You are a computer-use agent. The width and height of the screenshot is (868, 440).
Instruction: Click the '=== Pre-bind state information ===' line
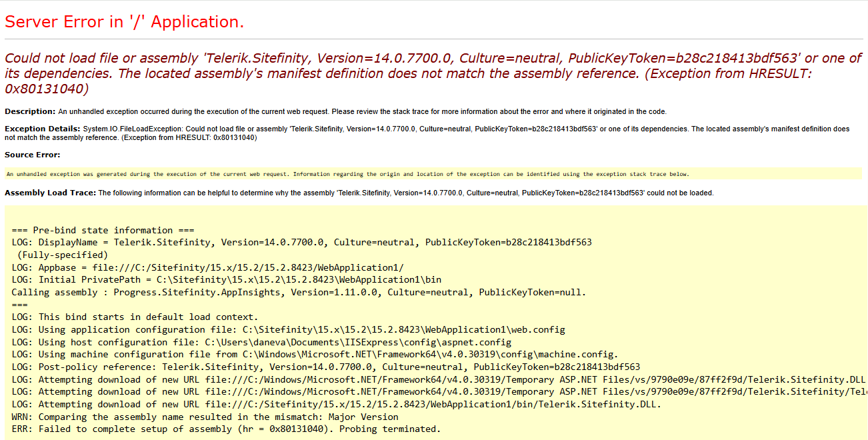click(103, 230)
